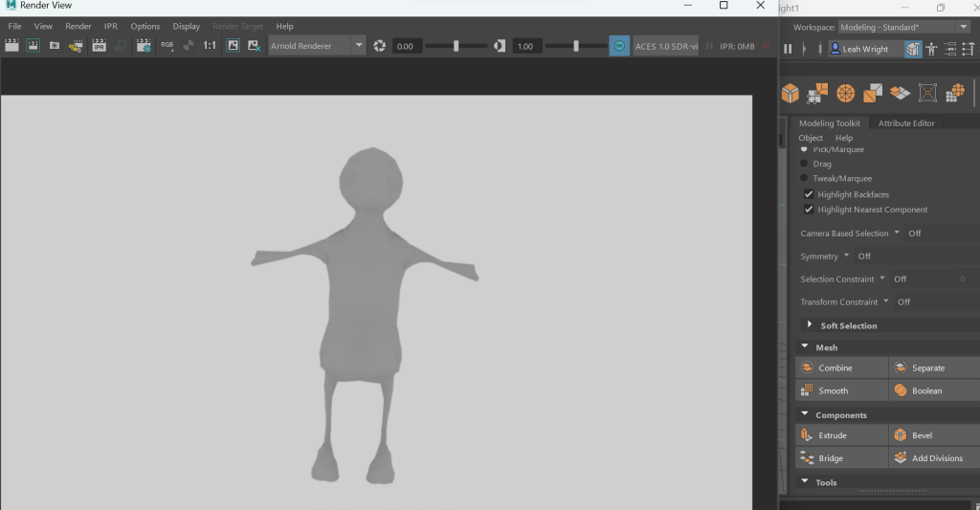
Task: Click the Merge to Center shelf icon
Action: pos(927,93)
